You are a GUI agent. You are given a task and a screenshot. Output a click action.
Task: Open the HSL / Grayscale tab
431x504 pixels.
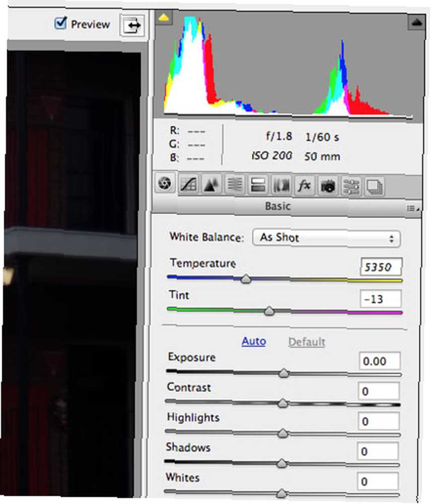coord(235,185)
